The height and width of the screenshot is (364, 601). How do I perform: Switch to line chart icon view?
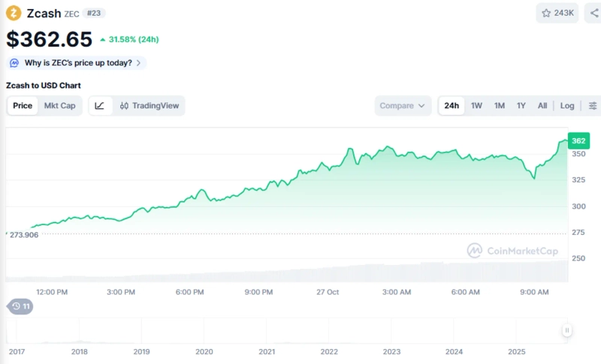click(x=100, y=106)
